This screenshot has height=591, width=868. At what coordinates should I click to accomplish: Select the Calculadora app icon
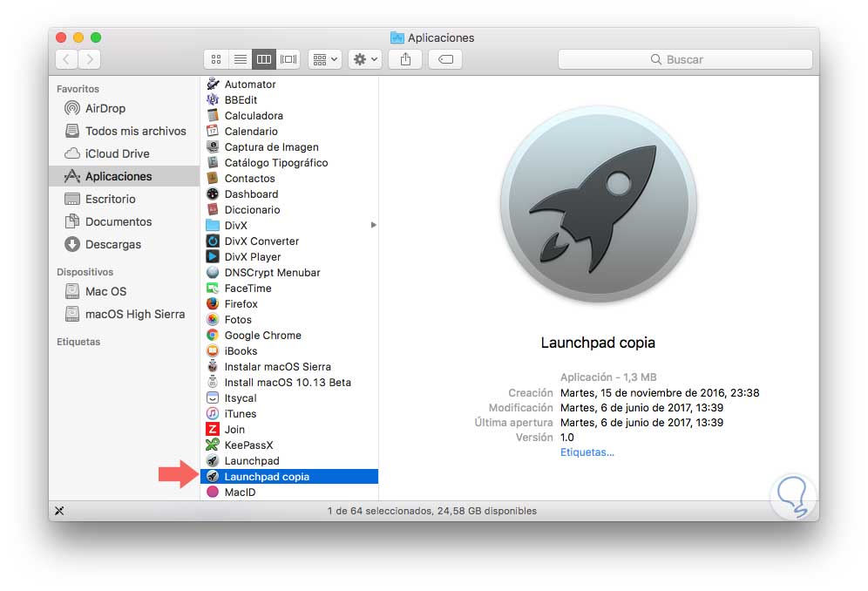pyautogui.click(x=213, y=116)
